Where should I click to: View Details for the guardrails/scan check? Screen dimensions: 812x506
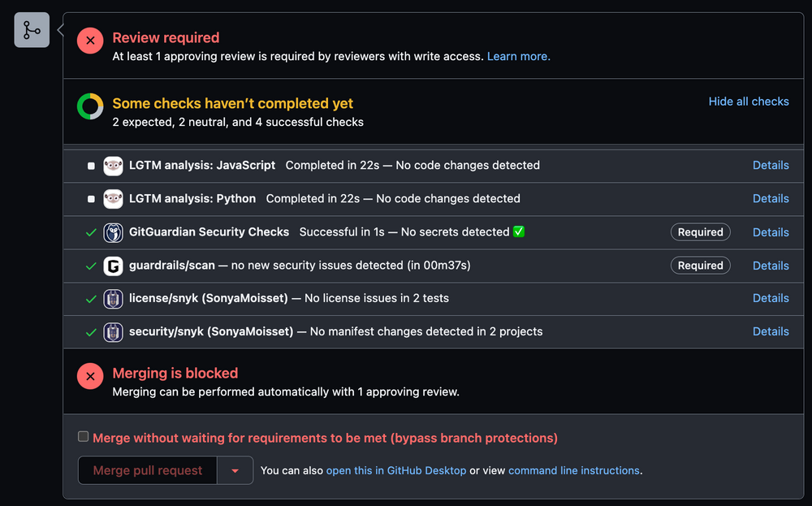(770, 265)
